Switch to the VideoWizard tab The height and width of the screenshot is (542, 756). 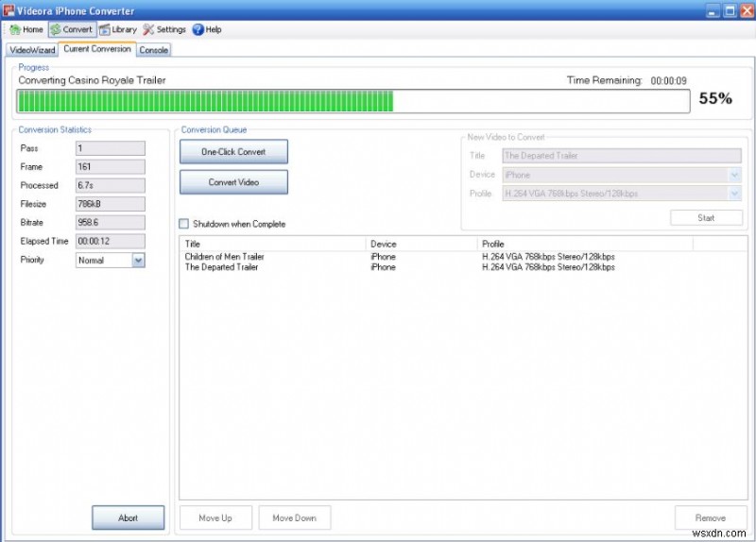32,50
